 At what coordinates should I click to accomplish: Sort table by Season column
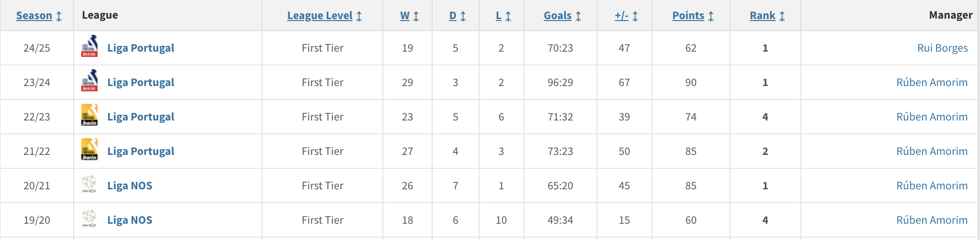point(39,15)
